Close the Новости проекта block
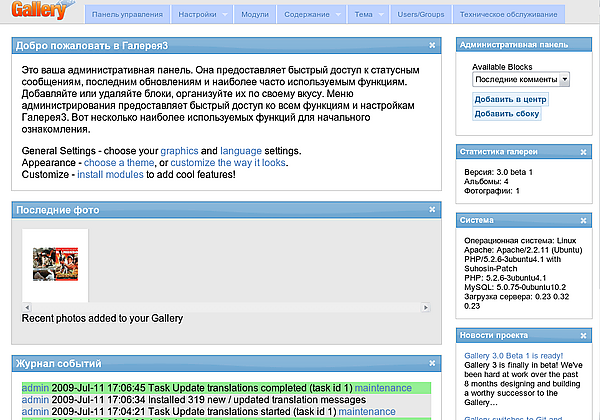Screen dimensions: 600x420 [583, 335]
